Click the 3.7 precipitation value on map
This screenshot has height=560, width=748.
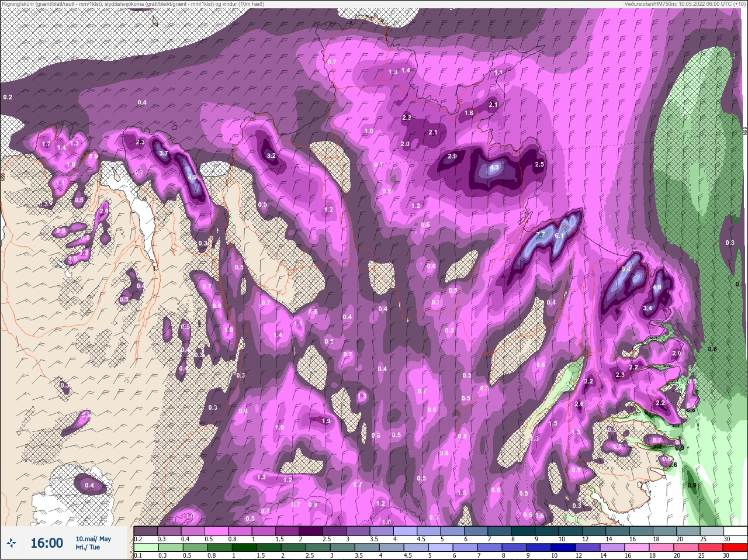tap(164, 153)
